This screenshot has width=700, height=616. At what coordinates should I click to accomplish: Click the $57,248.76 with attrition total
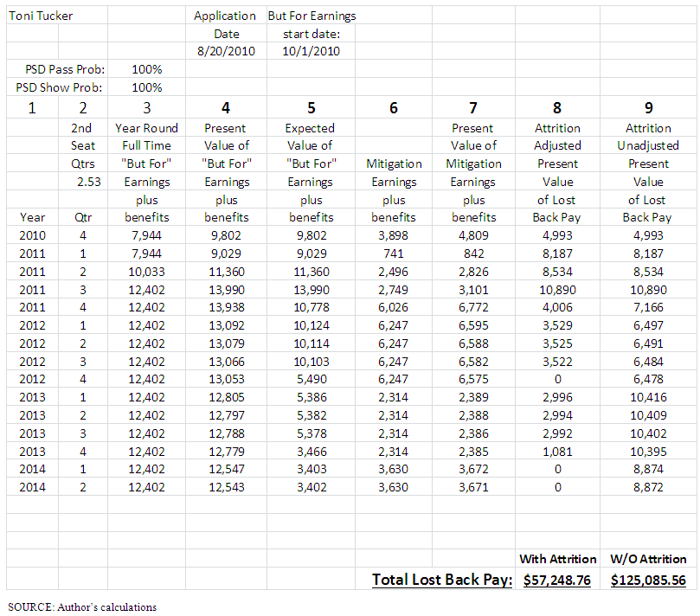557,580
